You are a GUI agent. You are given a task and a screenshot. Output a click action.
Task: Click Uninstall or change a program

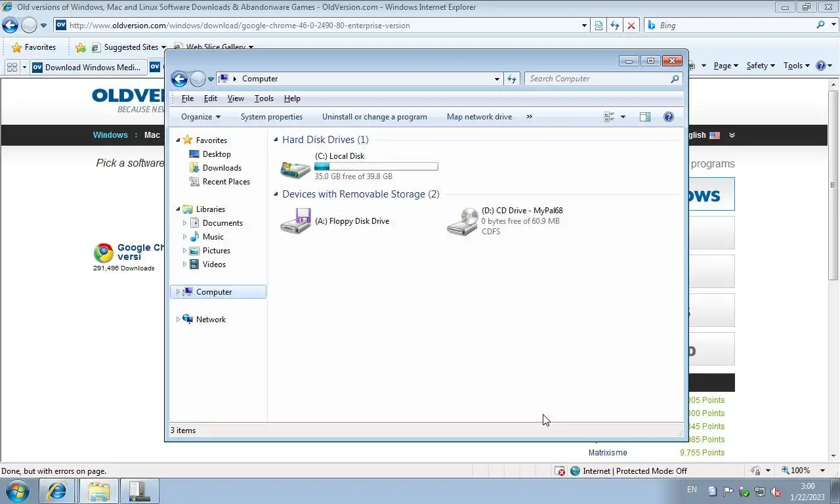(375, 117)
